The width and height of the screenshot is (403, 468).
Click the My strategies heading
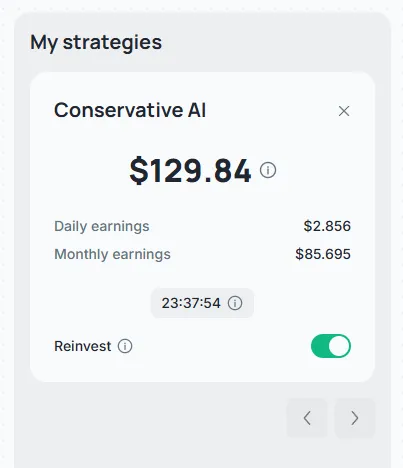tap(96, 43)
